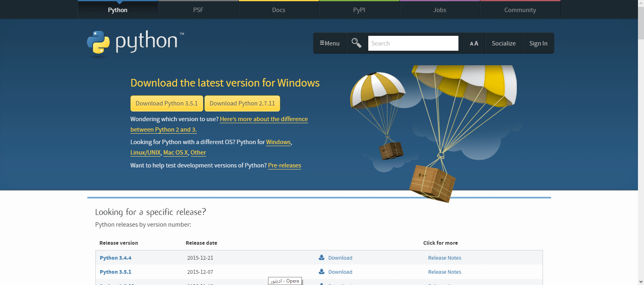Viewport: 644px width, 285px height.
Task: Expand the Socialize menu
Action: coord(504,43)
